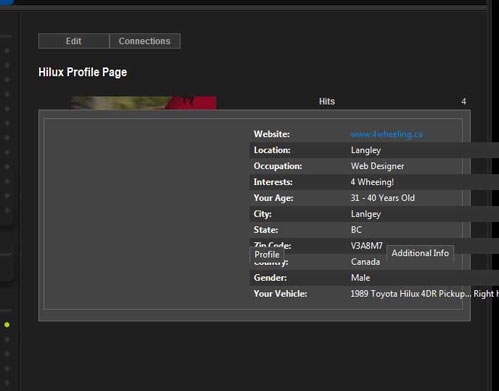Open the Edit tab
Image resolution: width=499 pixels, height=391 pixels.
(x=74, y=41)
